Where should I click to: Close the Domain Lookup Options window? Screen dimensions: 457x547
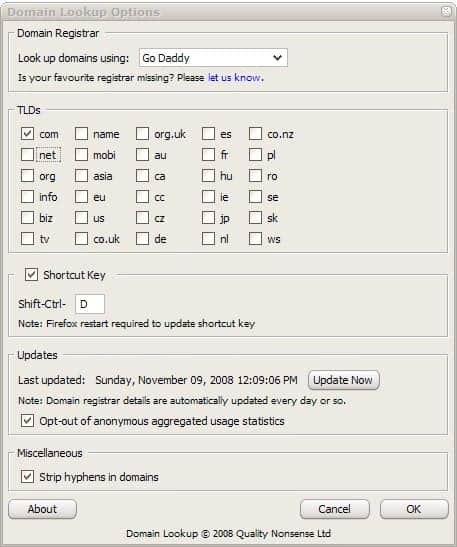point(446,11)
